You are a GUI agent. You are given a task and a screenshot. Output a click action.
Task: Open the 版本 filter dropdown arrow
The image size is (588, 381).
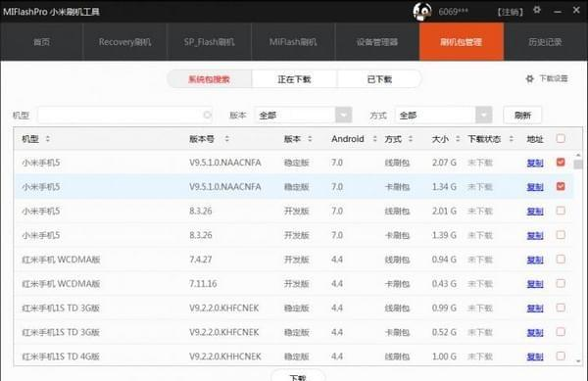tap(344, 115)
